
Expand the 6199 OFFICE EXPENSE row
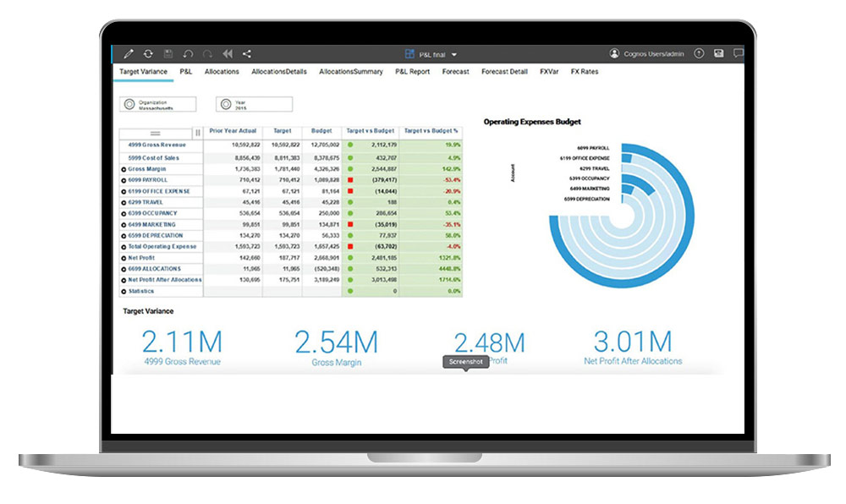[x=124, y=192]
